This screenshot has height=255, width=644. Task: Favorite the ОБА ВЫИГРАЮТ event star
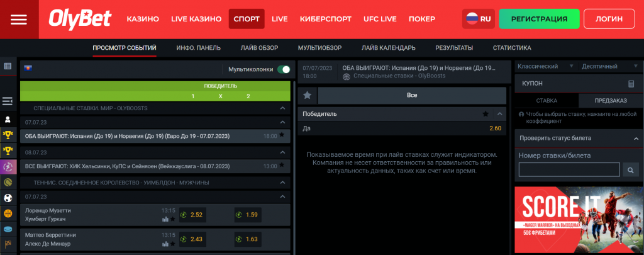[282, 135]
